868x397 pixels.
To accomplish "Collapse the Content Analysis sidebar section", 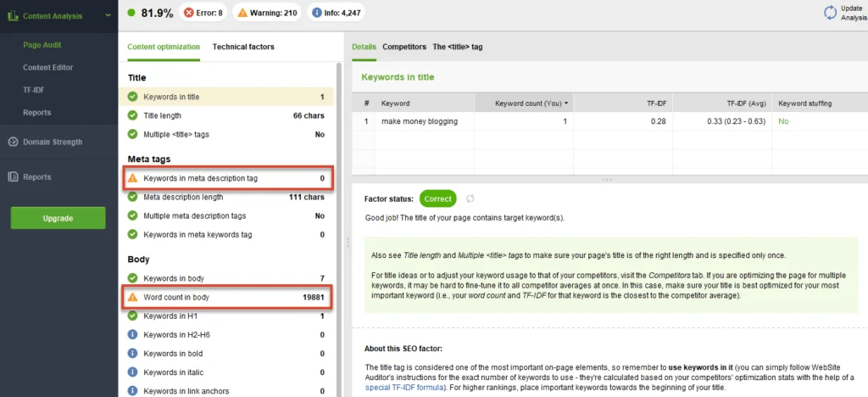I will pos(108,16).
